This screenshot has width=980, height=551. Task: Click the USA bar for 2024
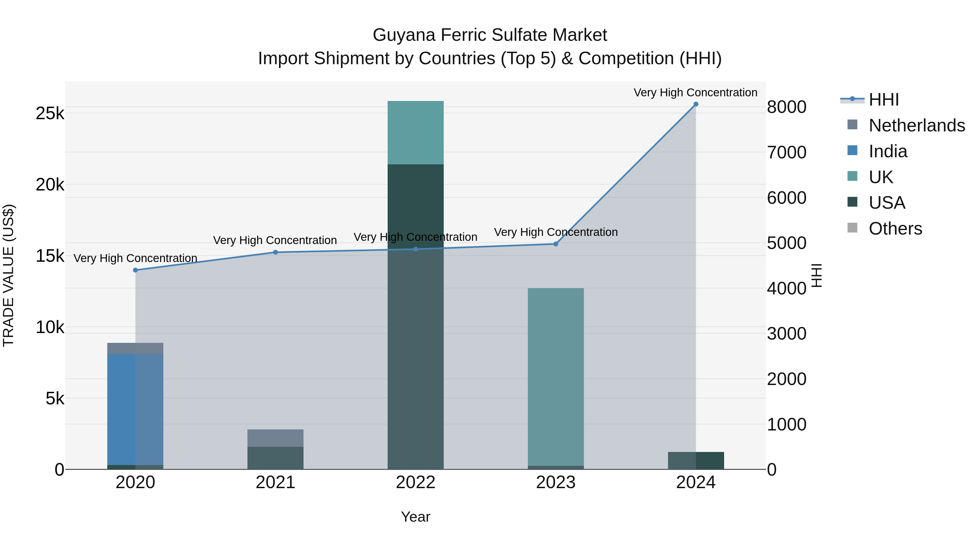(x=696, y=460)
